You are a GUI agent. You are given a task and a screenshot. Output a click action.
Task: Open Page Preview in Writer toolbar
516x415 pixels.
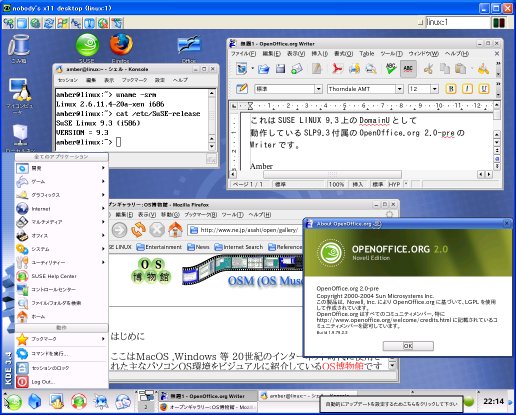click(371, 69)
